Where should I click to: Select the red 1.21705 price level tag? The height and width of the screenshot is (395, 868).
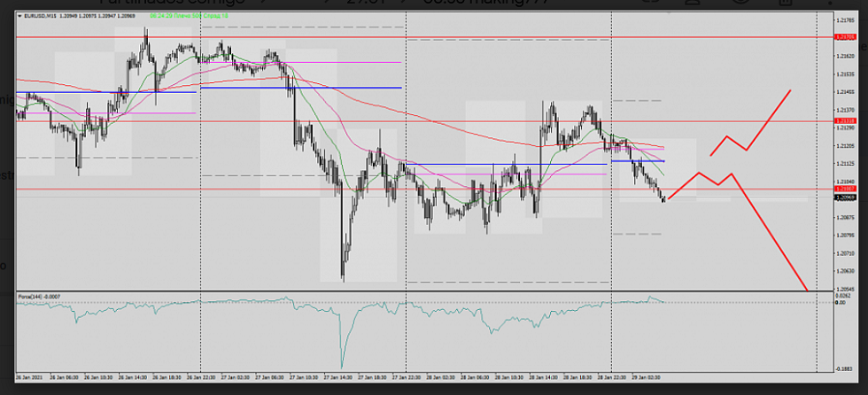pyautogui.click(x=844, y=37)
